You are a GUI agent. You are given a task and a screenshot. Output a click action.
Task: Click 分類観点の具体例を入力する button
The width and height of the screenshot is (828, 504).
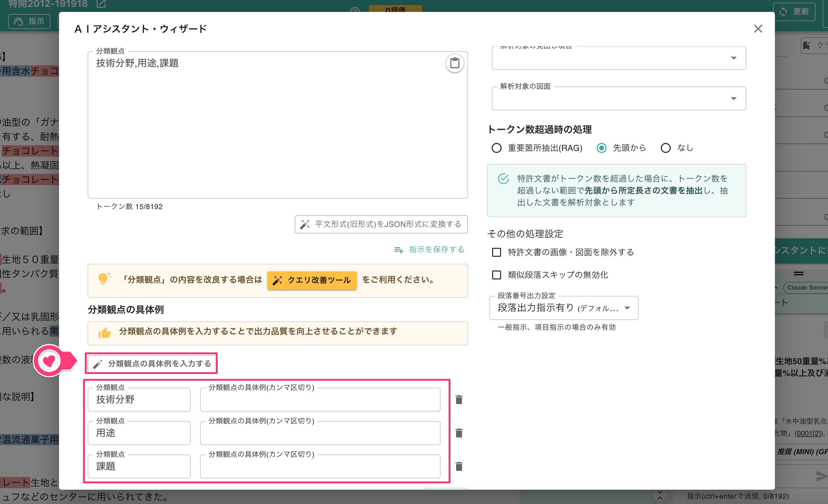152,364
